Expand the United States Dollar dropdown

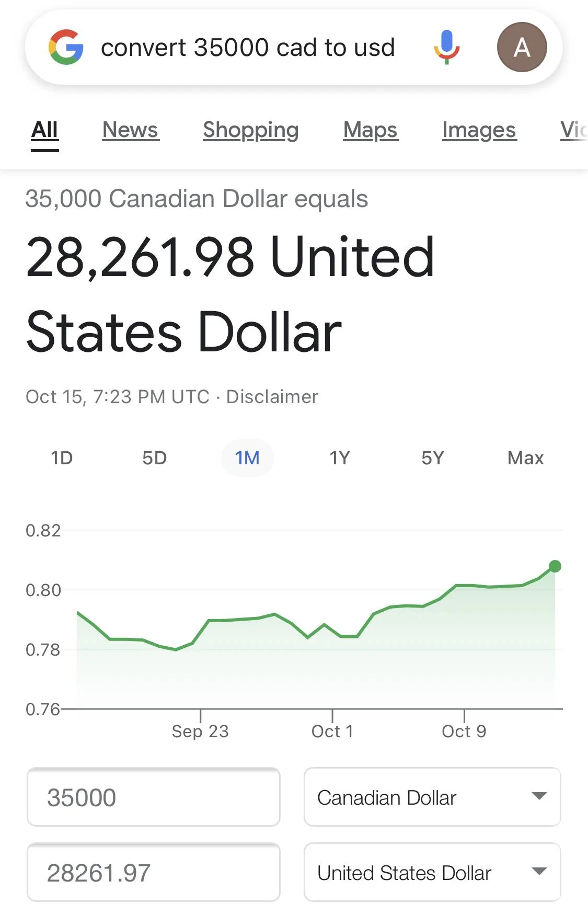pos(432,872)
